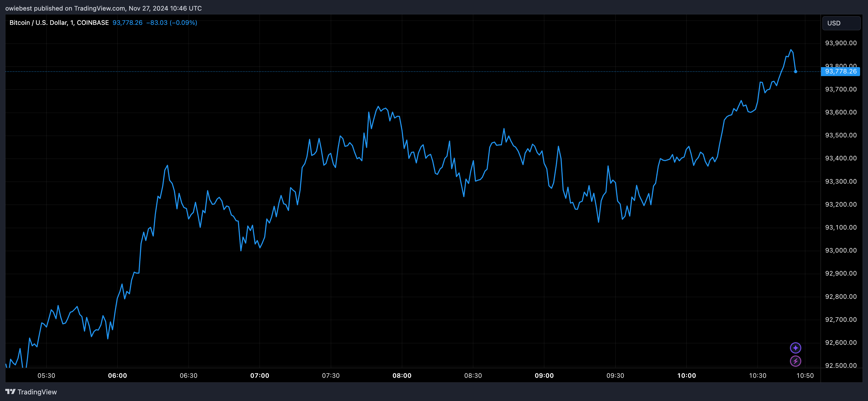
Task: Click the 93,778.26 value in the legend
Action: (127, 22)
